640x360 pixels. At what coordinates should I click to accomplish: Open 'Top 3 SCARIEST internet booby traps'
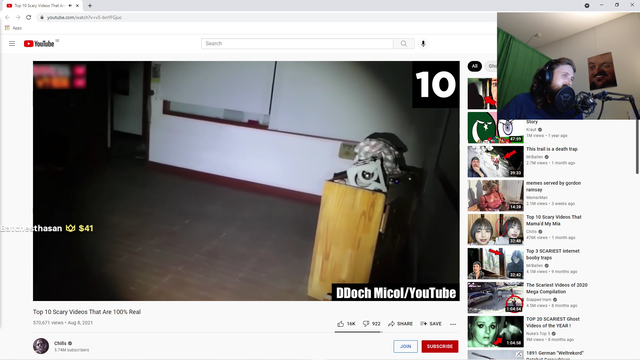click(552, 254)
